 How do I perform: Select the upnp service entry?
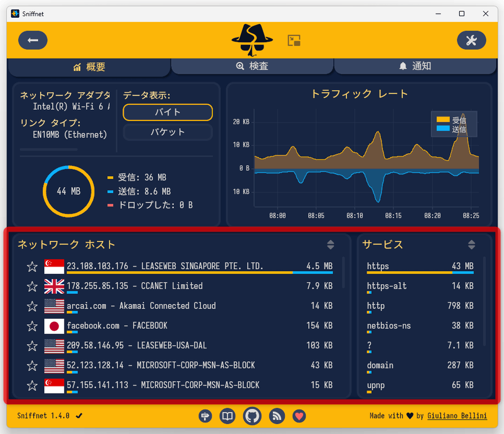coord(420,386)
